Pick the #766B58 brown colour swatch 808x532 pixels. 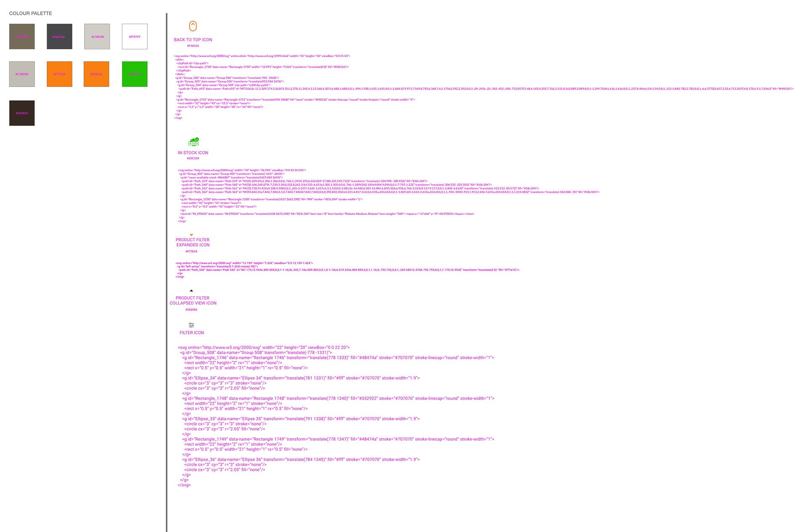pyautogui.click(x=22, y=37)
